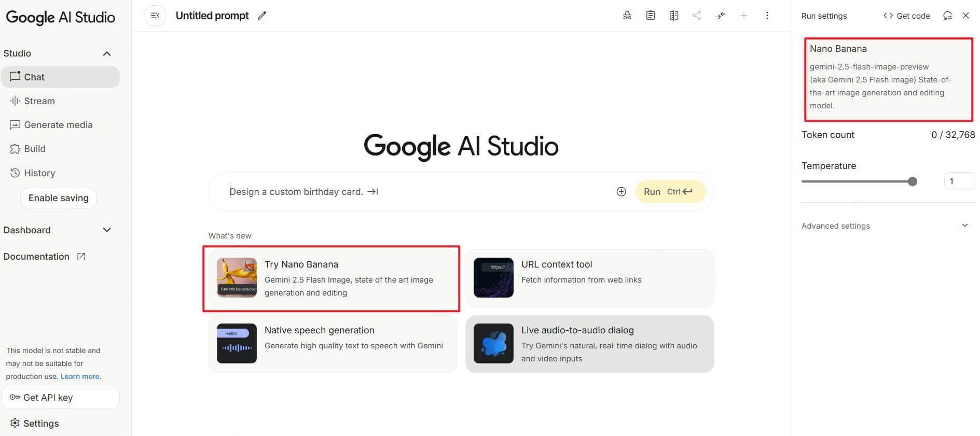Click the Dashboard section label

point(27,230)
